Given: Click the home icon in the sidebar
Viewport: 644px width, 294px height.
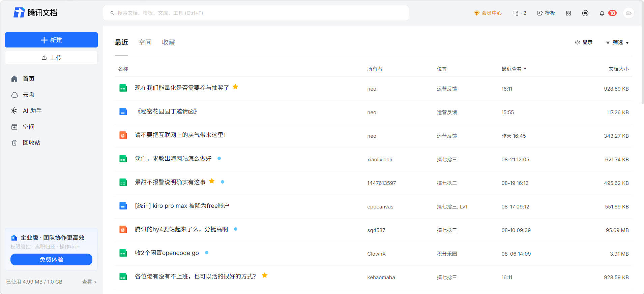Looking at the screenshot, I should coord(14,79).
